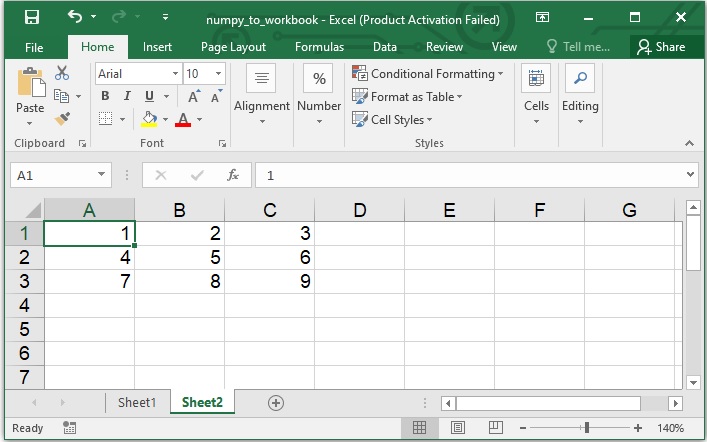Toggle bold formatting
This screenshot has width=707, height=442.
tap(105, 96)
